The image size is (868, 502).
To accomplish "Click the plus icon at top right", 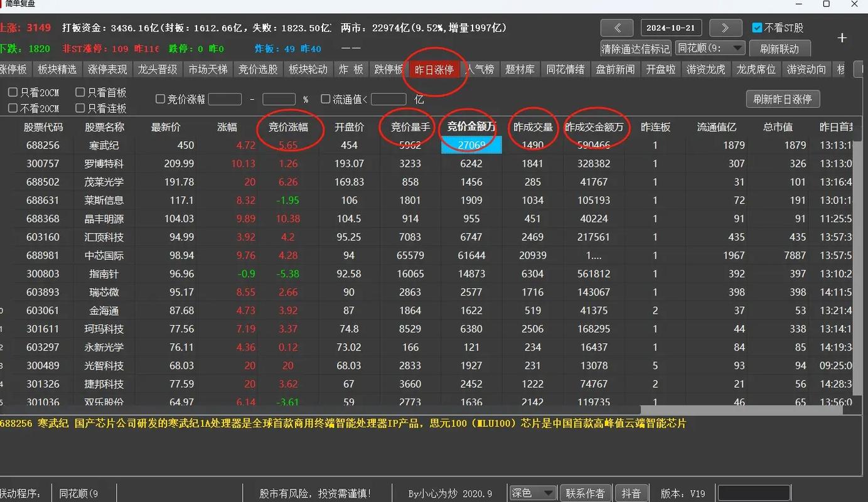I will (842, 38).
